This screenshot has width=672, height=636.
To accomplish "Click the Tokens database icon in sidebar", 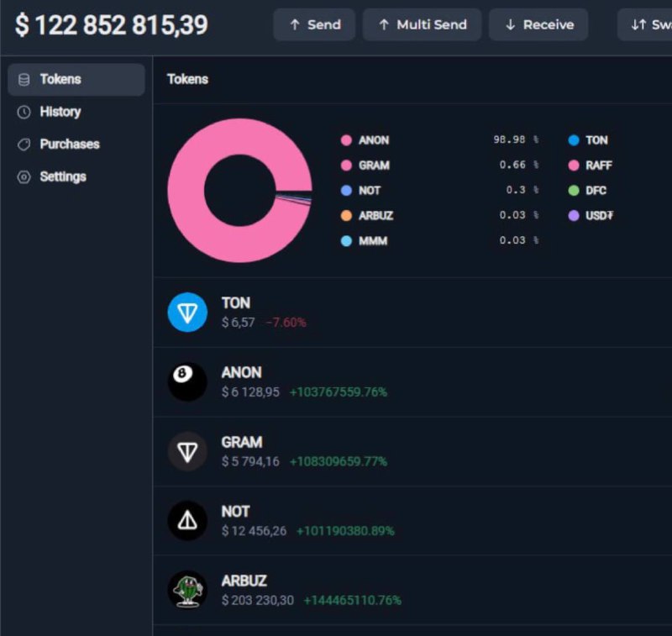I will pos(24,79).
